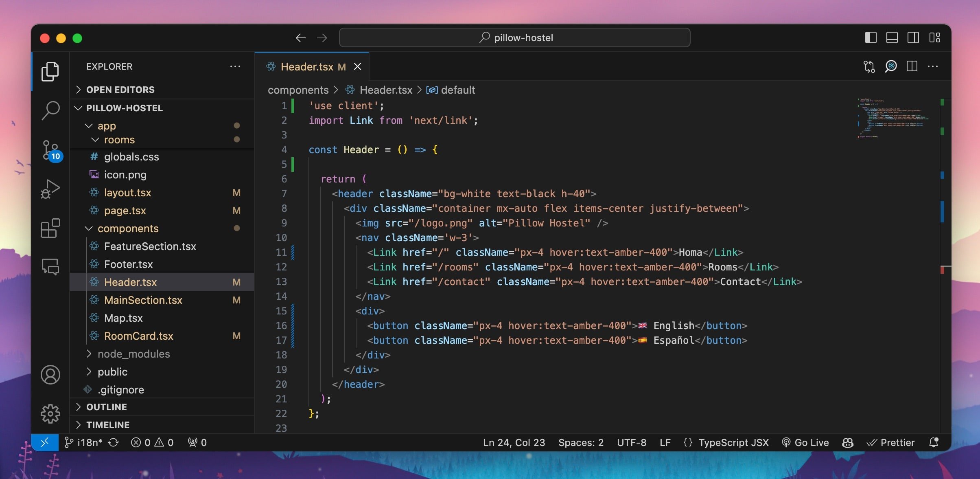This screenshot has width=980, height=479.
Task: Synchronize changes in status bar
Action: 114,442
